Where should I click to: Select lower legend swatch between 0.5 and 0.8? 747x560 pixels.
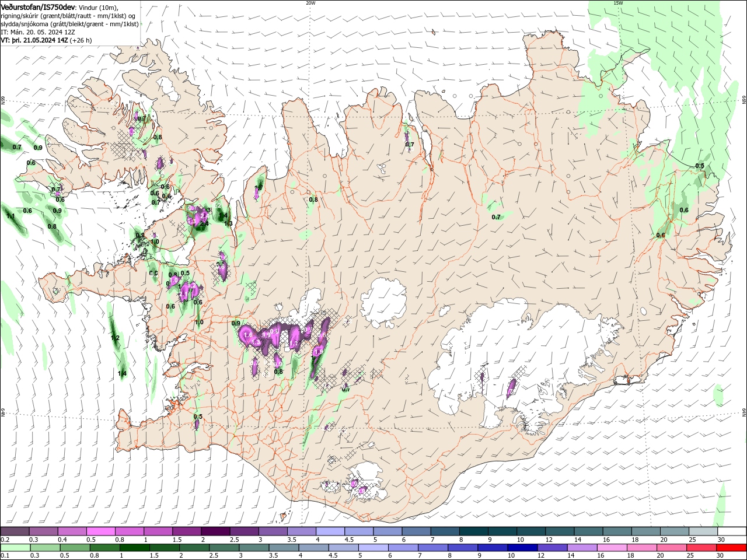click(75, 548)
